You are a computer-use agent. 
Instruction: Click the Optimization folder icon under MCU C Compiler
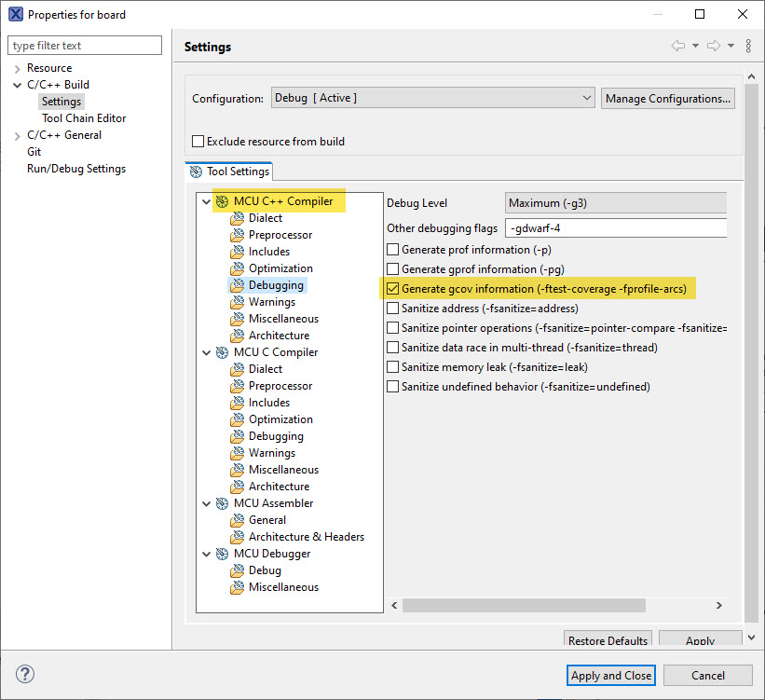point(238,419)
